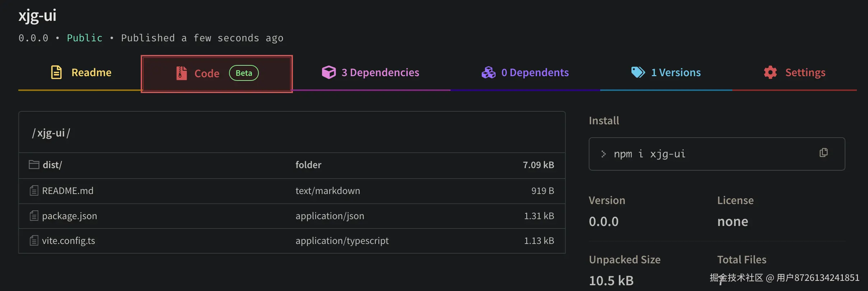The height and width of the screenshot is (291, 868).
Task: Open the dist/ folder
Action: (52, 165)
